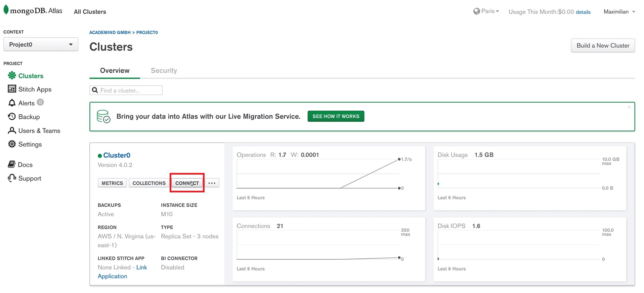Click the Stitch Apps icon

12,89
